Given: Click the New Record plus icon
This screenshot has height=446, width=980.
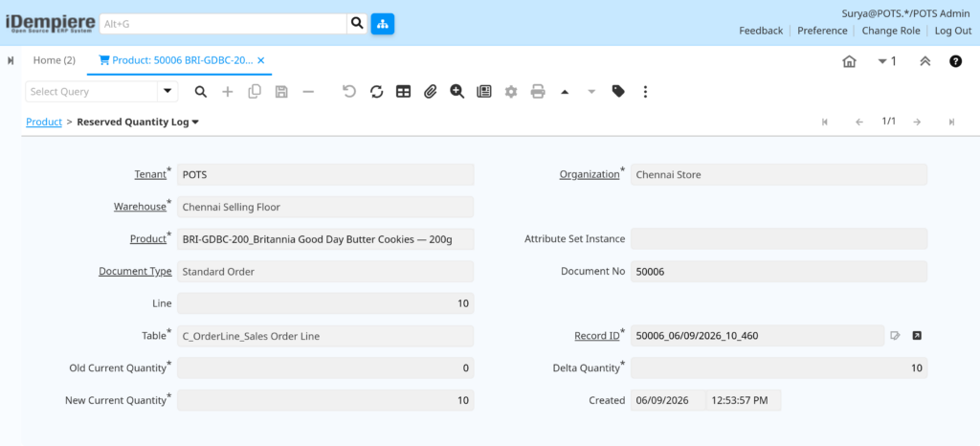Looking at the screenshot, I should (228, 92).
